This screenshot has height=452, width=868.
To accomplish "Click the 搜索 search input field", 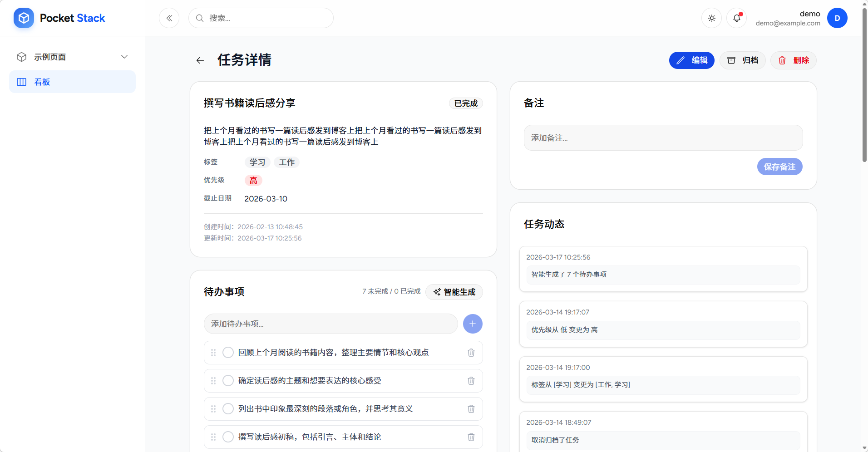I will pyautogui.click(x=261, y=18).
